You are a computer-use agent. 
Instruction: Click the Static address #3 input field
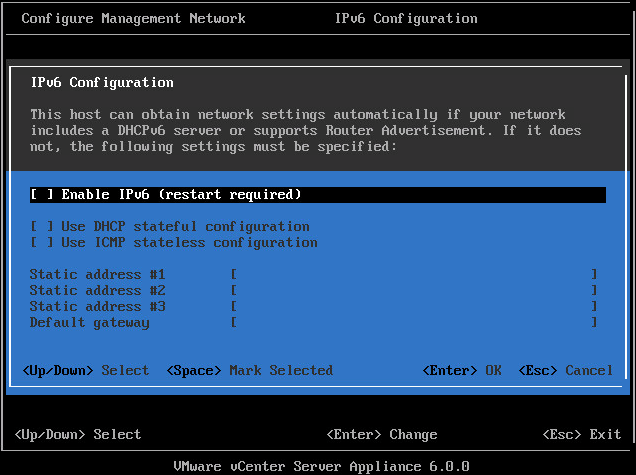pos(414,306)
